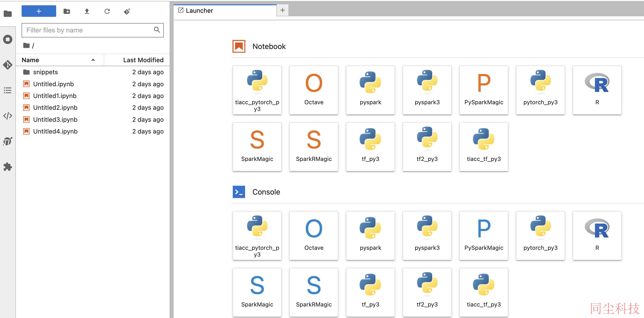Viewport: 644px width, 318px height.
Task: Start pyspark3 console
Action: 427,236
